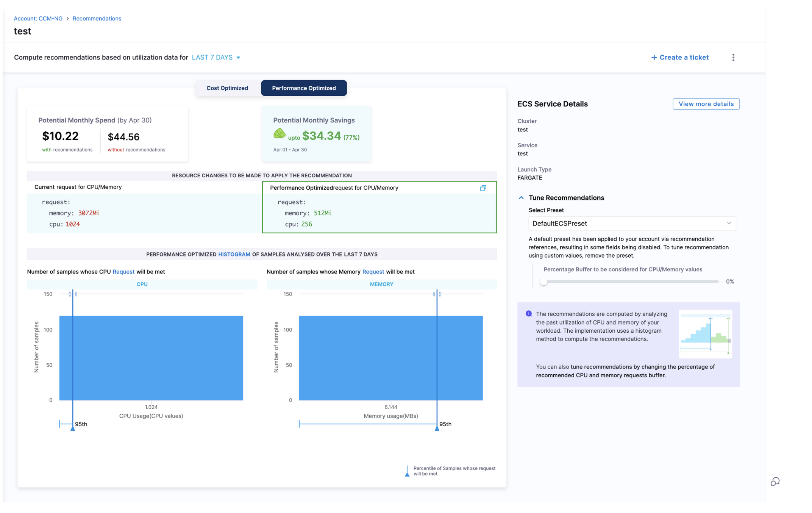This screenshot has width=812, height=513.
Task: Go to the Recommendations breadcrumb
Action: pos(97,19)
